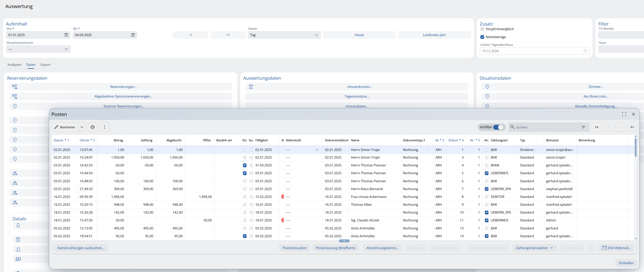Click Schließen to close the dialog

pos(626,263)
